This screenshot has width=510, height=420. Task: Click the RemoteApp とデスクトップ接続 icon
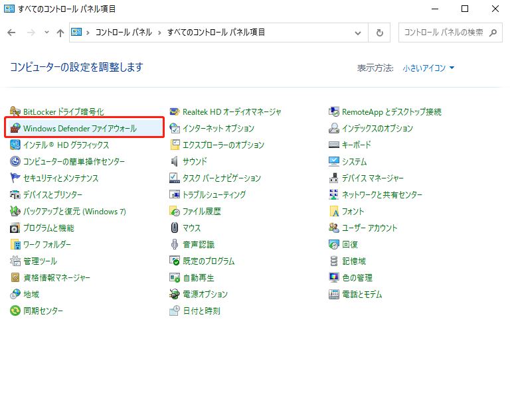click(334, 112)
